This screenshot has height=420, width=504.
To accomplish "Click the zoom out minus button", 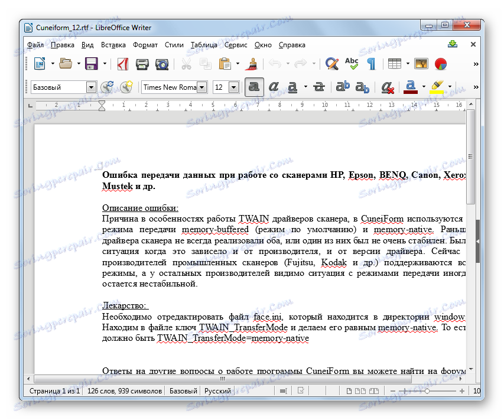I will point(392,390).
